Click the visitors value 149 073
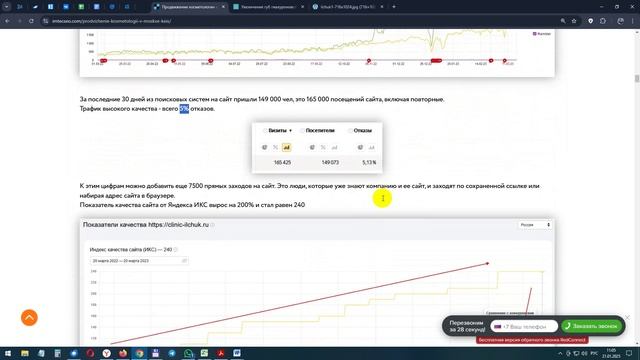 click(x=330, y=162)
